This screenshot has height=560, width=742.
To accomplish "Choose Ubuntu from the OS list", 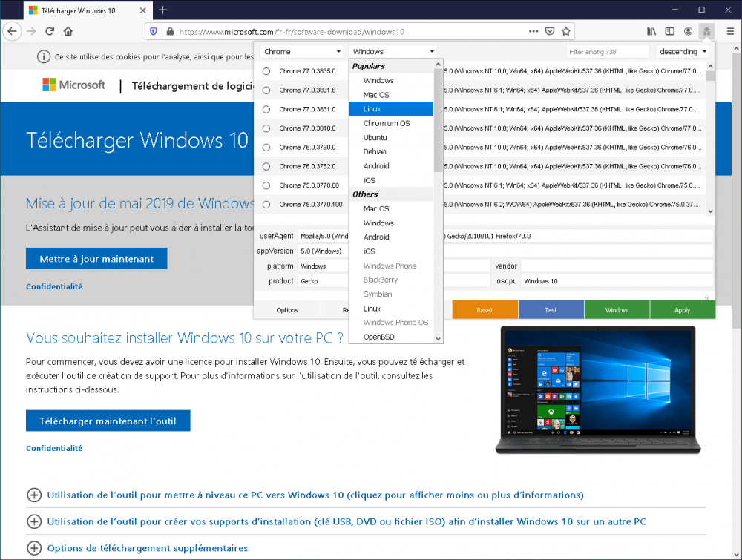I will [391, 137].
